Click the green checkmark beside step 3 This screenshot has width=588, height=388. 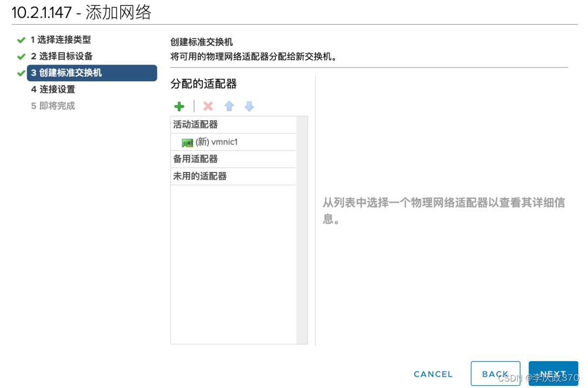tap(21, 73)
